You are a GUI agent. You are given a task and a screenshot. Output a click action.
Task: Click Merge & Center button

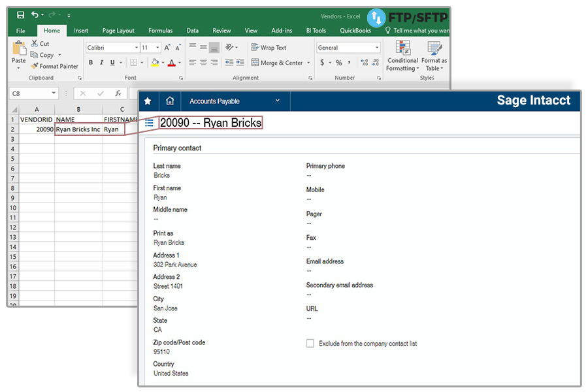click(x=277, y=63)
